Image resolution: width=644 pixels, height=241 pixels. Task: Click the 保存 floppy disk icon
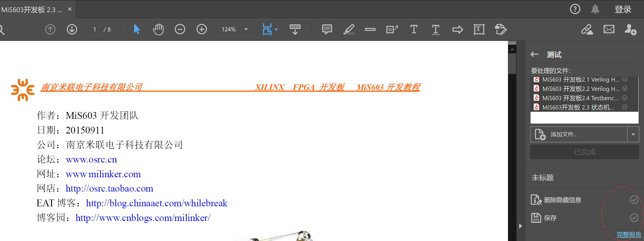(x=536, y=218)
